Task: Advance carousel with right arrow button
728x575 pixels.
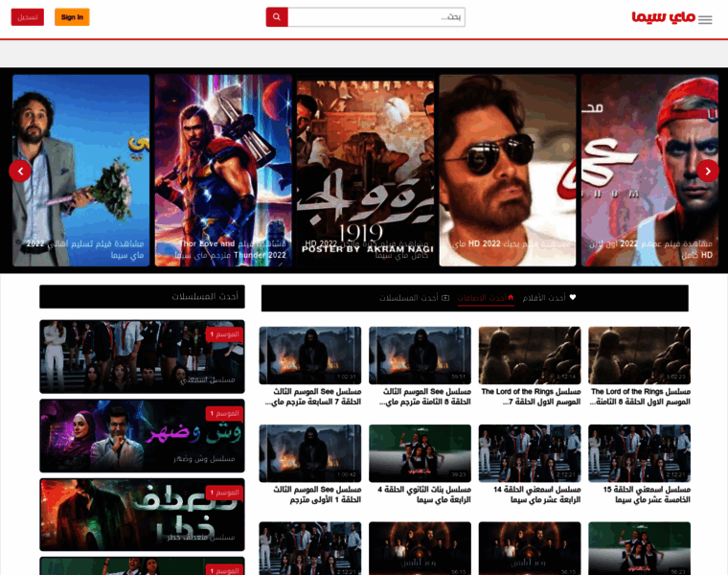Action: (x=708, y=171)
